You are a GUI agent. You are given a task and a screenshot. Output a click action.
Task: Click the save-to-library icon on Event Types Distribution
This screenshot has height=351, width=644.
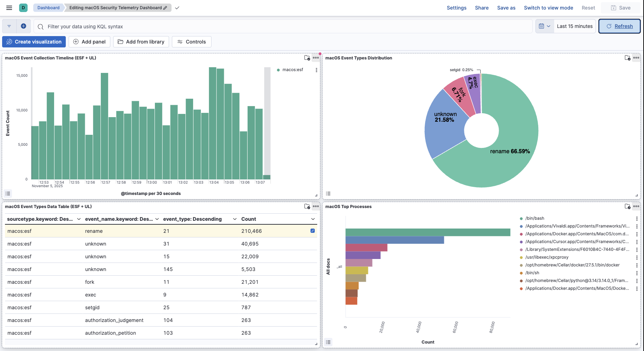click(628, 58)
